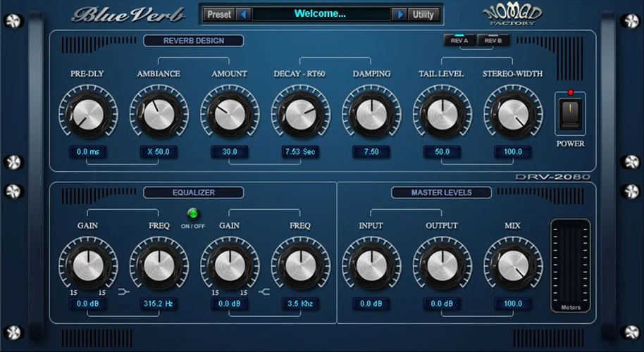Click the previous preset left arrow
The image size is (644, 352).
coord(244,15)
